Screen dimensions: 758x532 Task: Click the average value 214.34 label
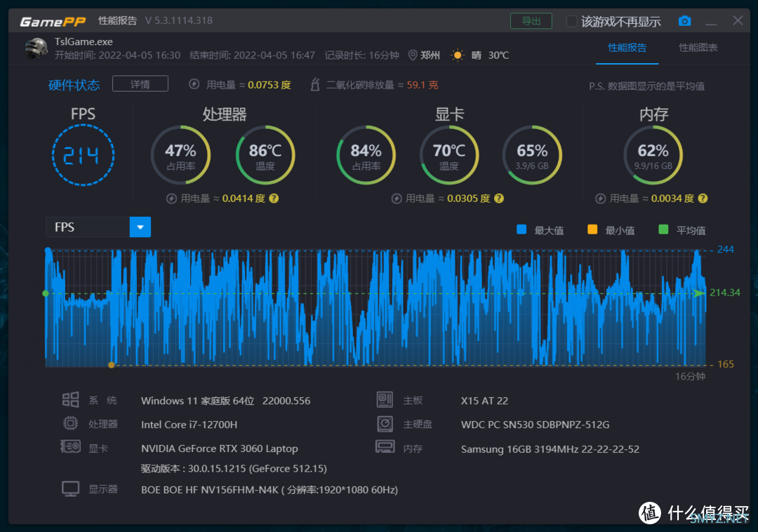724,293
